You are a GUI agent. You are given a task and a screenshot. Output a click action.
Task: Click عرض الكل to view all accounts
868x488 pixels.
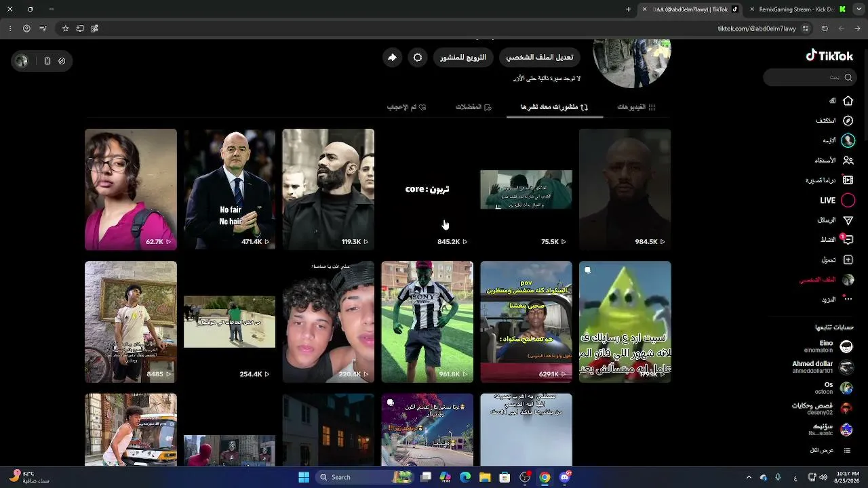pyautogui.click(x=830, y=450)
